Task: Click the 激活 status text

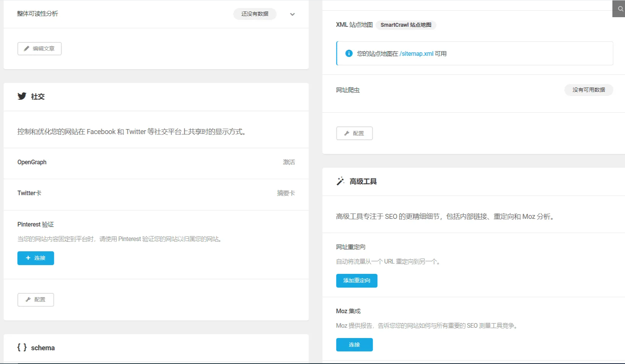Action: [x=289, y=162]
